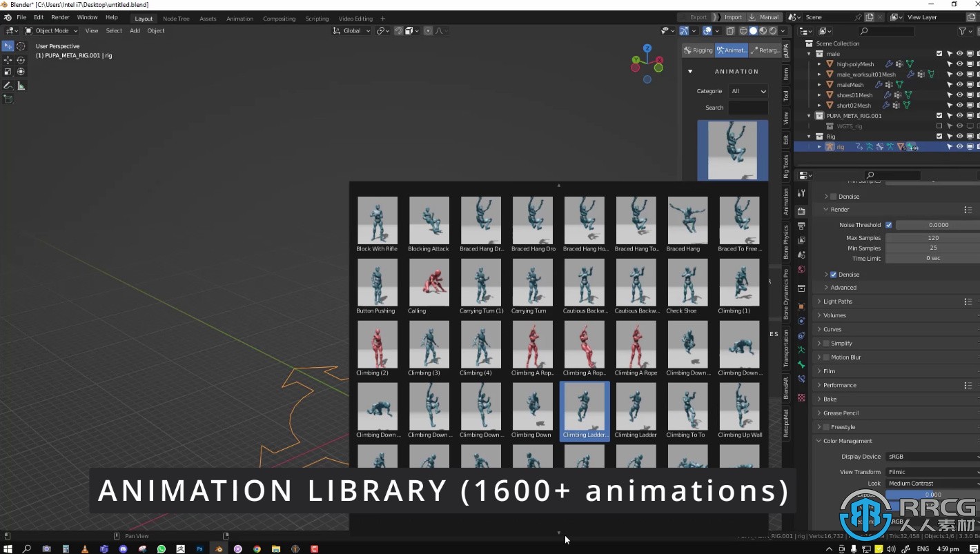Screen dimensions: 980x554
Task: Switch to rendered viewport shading
Action: [773, 31]
